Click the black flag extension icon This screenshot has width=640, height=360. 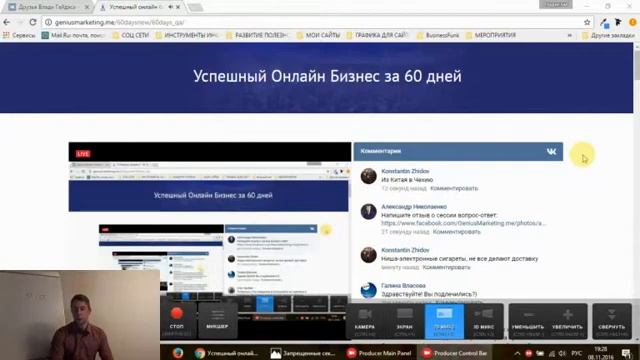(x=618, y=22)
